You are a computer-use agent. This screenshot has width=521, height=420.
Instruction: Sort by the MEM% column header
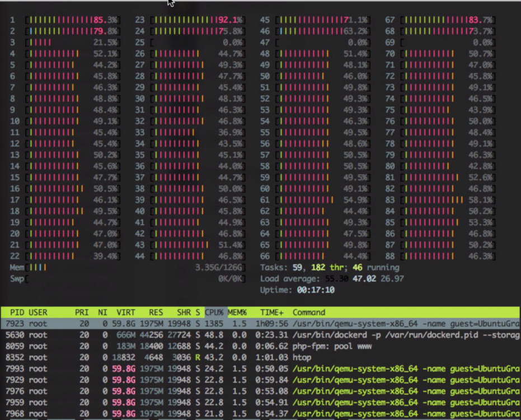click(237, 312)
